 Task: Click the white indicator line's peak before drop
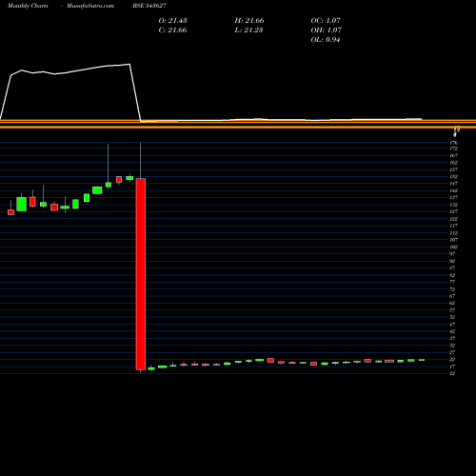(129, 64)
